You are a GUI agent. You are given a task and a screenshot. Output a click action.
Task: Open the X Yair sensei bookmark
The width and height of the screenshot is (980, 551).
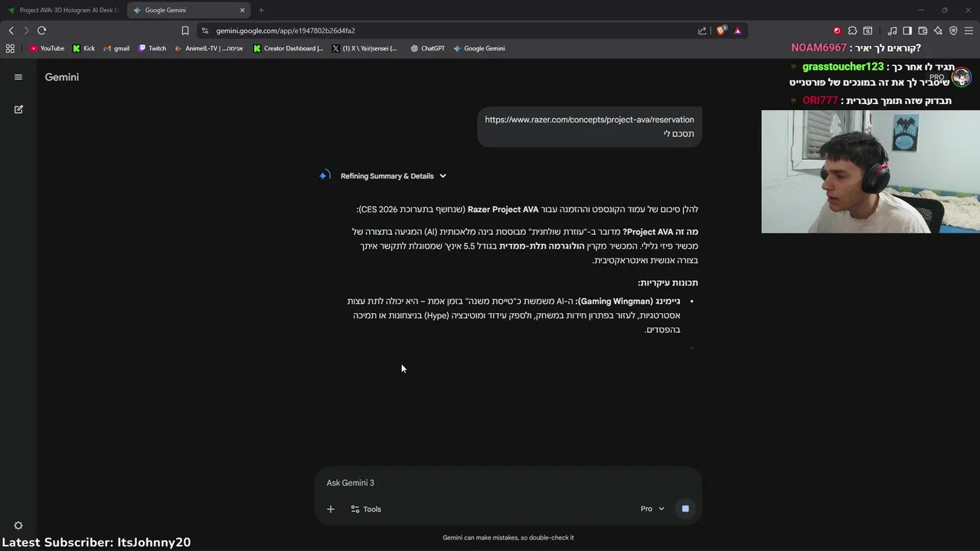point(365,48)
